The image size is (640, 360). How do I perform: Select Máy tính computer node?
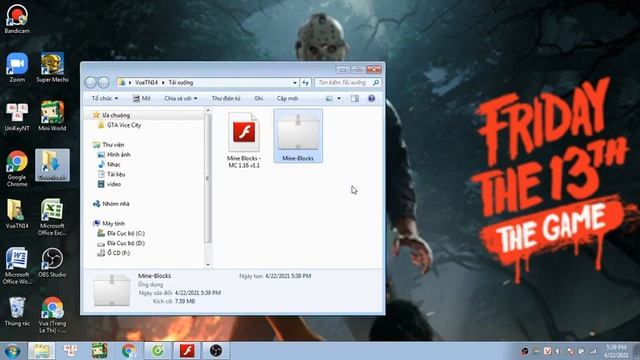(113, 223)
